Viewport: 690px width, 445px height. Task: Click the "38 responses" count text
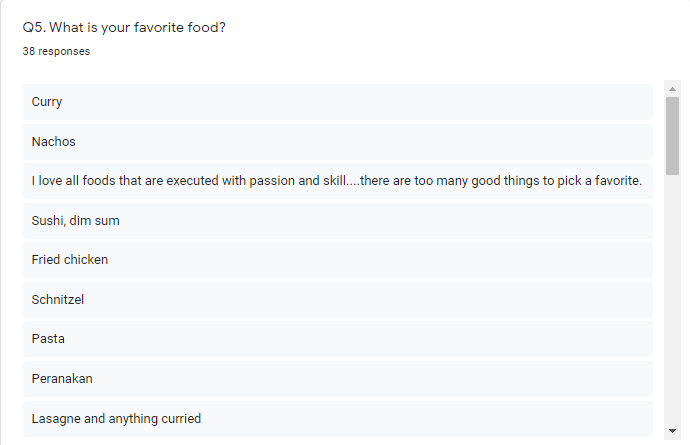click(56, 51)
